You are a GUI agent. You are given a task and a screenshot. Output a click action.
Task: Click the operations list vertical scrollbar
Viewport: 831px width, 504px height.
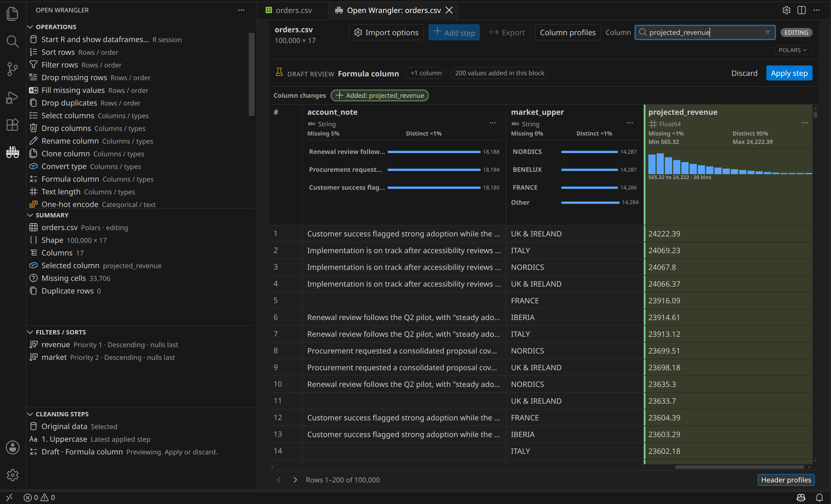coord(252,74)
